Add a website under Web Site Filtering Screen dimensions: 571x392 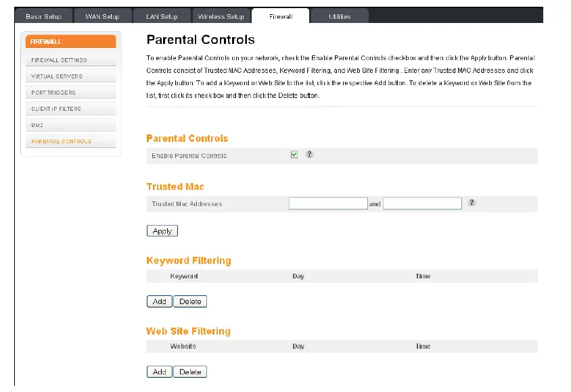[x=160, y=372]
